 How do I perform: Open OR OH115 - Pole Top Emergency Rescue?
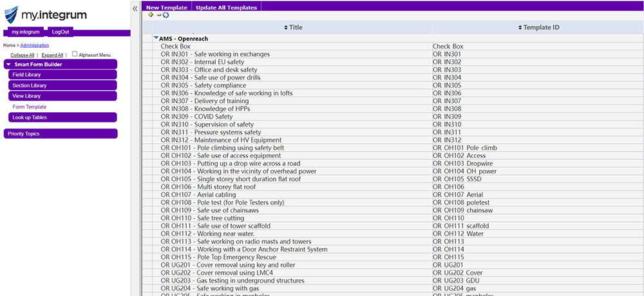coord(218,257)
